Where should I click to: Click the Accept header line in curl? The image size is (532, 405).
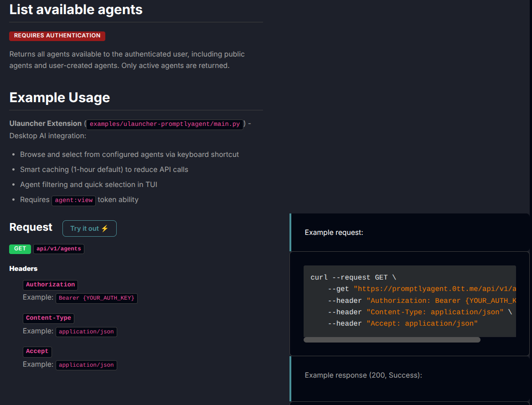point(403,323)
